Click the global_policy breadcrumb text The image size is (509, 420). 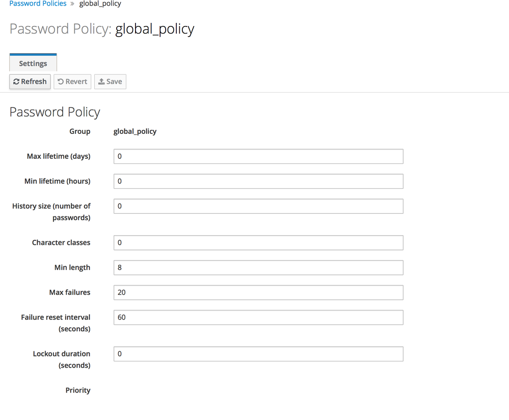coord(100,4)
